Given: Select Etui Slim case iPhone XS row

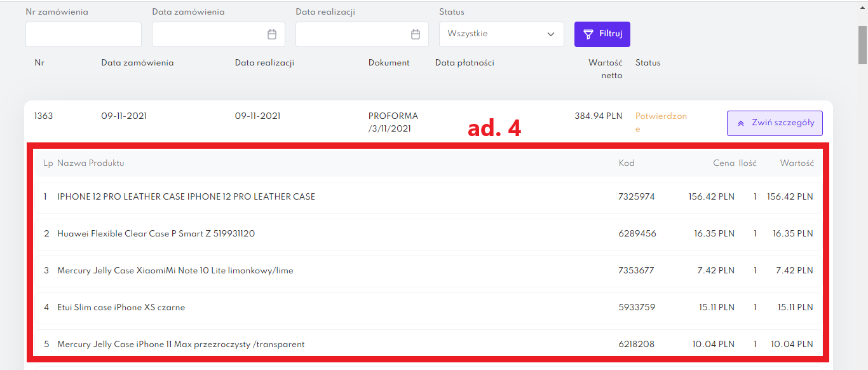Looking at the screenshot, I should [121, 308].
